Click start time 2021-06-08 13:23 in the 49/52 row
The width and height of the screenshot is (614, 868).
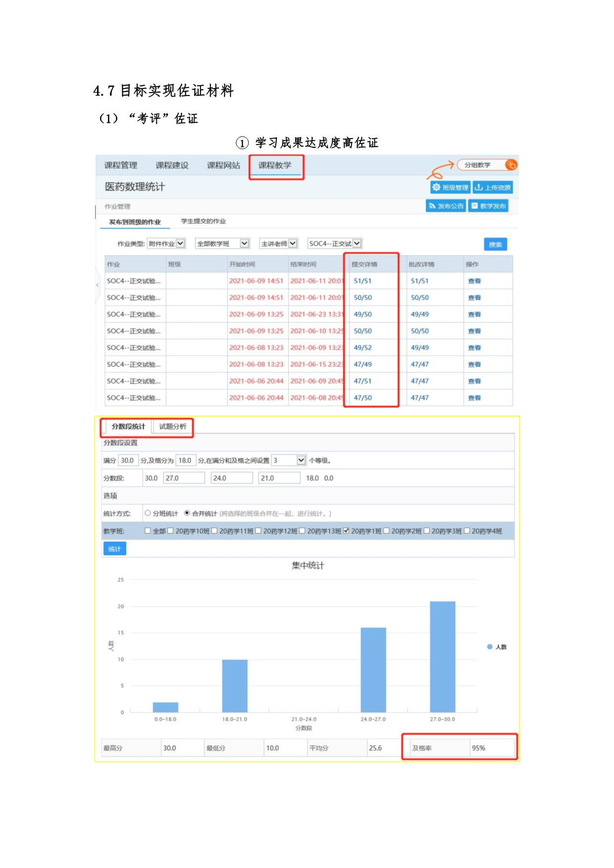256,348
